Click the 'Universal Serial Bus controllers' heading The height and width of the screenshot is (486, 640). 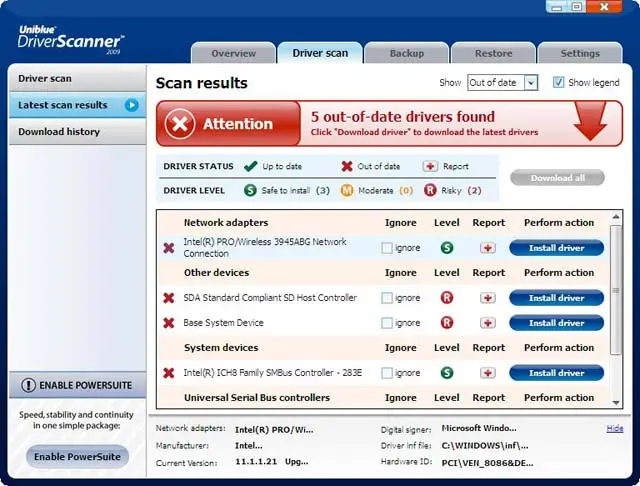coord(257,397)
